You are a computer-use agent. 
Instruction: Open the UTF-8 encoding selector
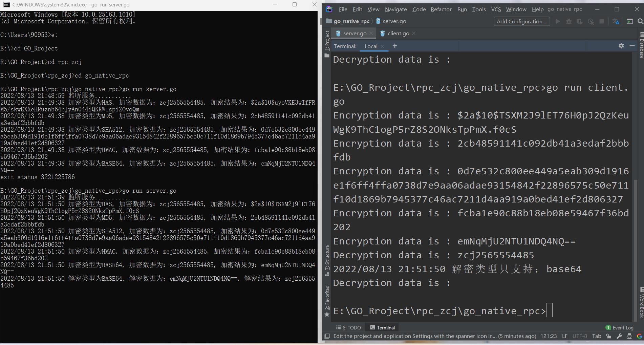[x=579, y=336]
